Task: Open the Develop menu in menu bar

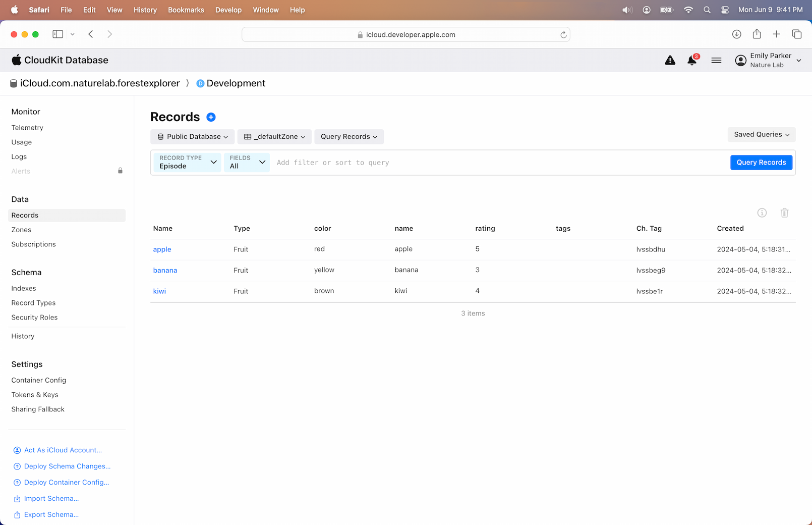Action: click(x=228, y=10)
